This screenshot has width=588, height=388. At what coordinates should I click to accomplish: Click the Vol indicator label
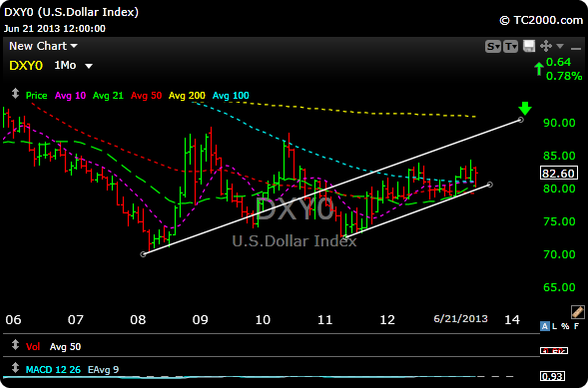(33, 347)
